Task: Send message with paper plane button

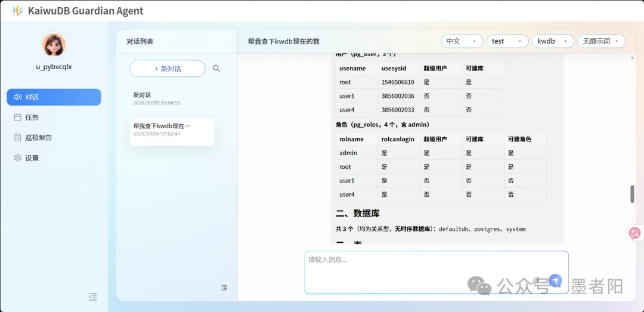Action: [x=555, y=280]
